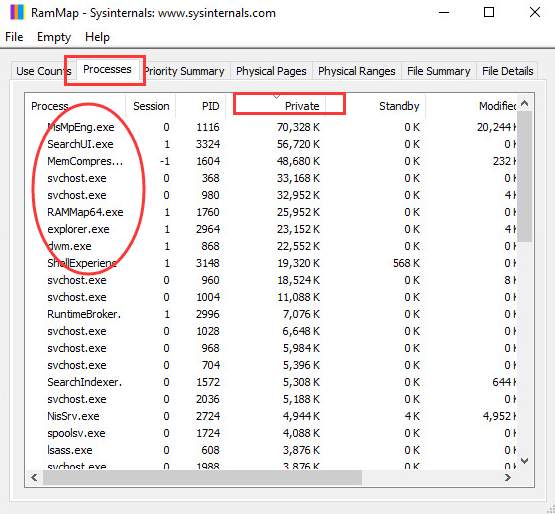Select svchost.exe with PID 2036
The width and height of the screenshot is (555, 514).
tap(271, 399)
